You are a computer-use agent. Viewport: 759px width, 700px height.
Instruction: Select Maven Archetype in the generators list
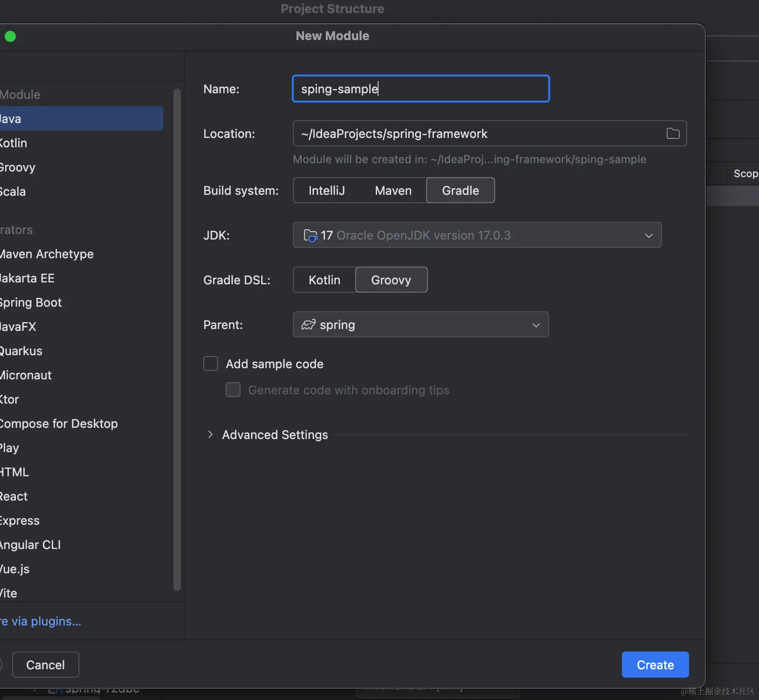pyautogui.click(x=47, y=254)
